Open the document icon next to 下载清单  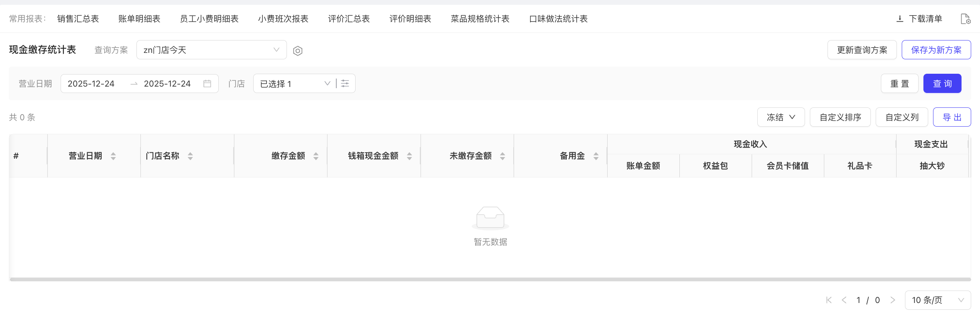(x=965, y=19)
